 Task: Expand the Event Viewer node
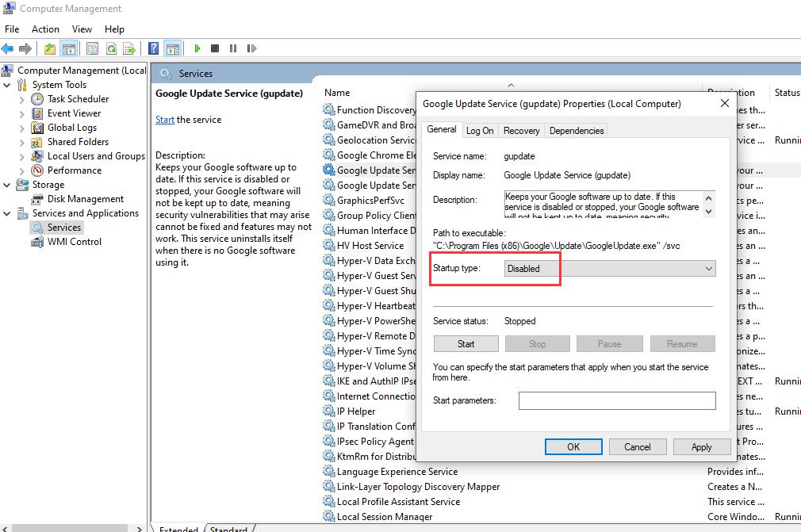tap(21, 114)
